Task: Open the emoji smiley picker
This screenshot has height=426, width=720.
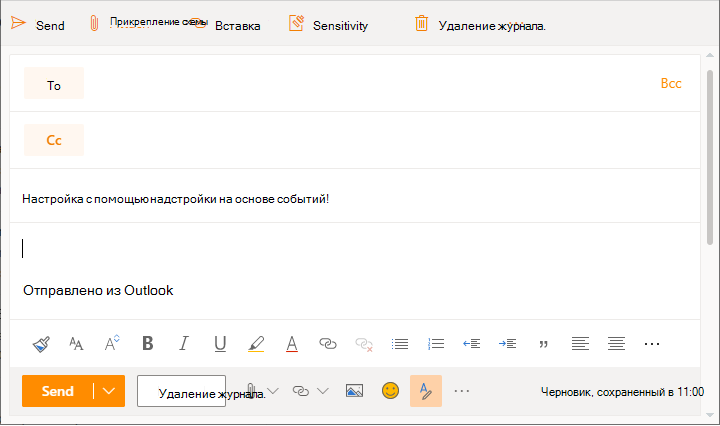Action: [390, 391]
